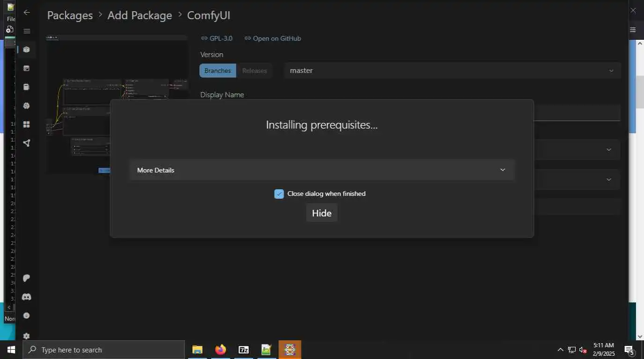Screen dimensions: 644x359
Task: Open the Discord icon in sidebar
Action: pyautogui.click(x=27, y=297)
